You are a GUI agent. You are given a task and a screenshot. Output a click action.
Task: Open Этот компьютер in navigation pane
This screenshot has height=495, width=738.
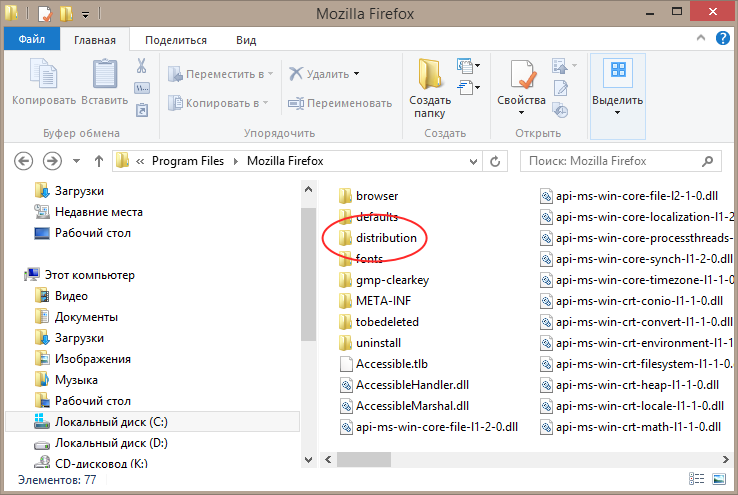(80, 275)
